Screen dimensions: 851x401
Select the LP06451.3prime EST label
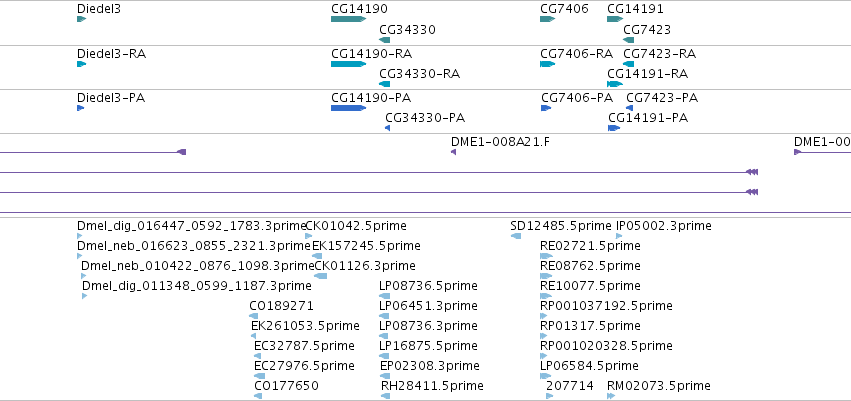429,306
